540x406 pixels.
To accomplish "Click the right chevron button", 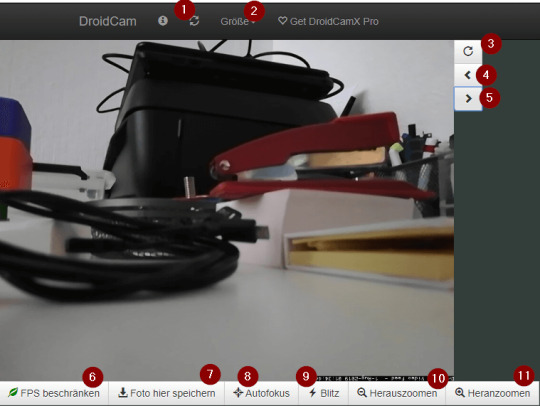I will [468, 98].
